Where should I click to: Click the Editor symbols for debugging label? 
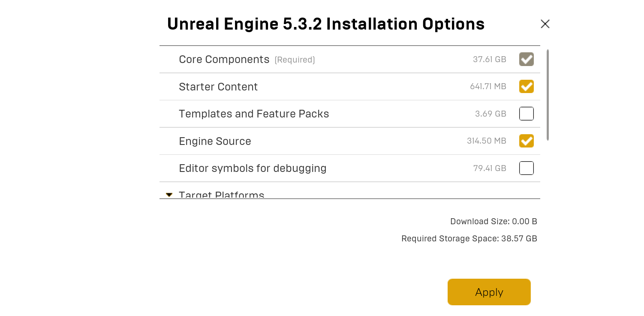[x=253, y=168]
